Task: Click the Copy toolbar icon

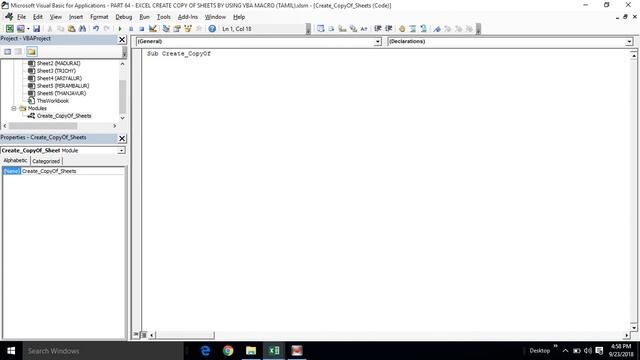Action: (x=60, y=29)
